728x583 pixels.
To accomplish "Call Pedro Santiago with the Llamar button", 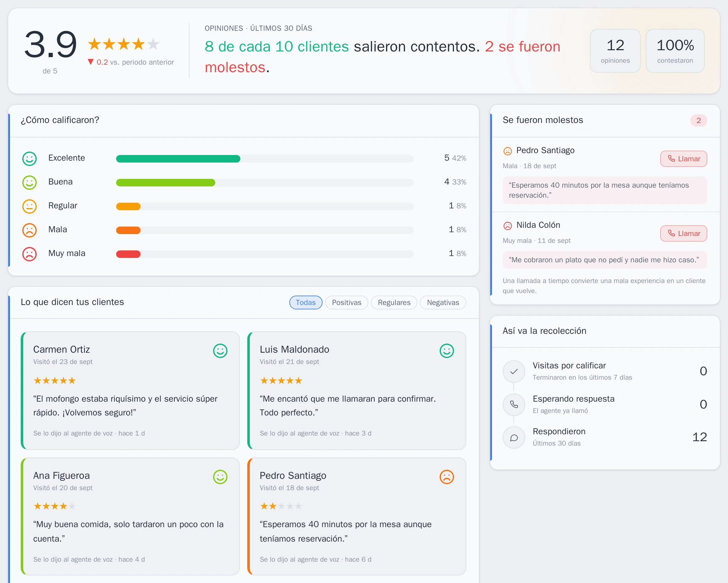I will coord(683,159).
